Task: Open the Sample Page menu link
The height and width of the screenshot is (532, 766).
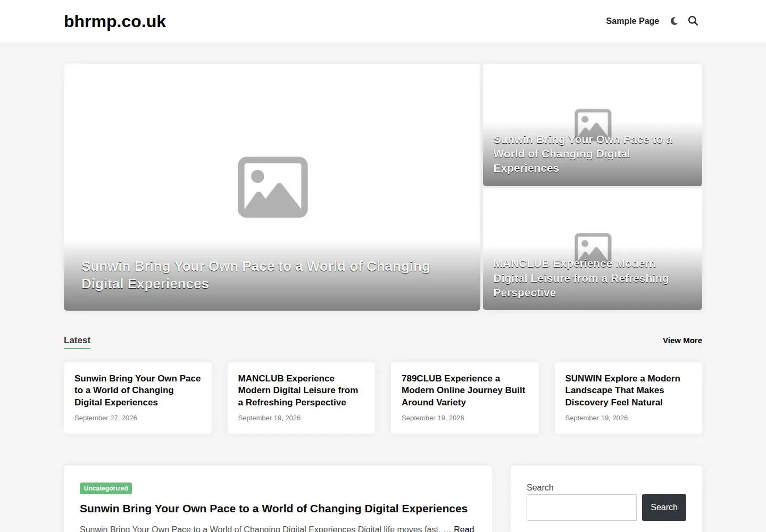Action: pyautogui.click(x=632, y=21)
